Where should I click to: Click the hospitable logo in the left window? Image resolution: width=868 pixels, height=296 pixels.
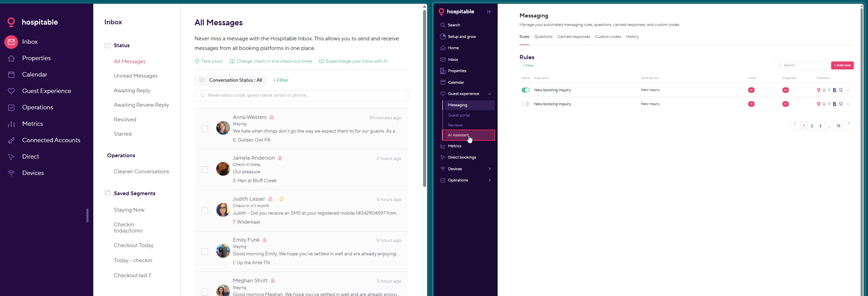coord(33,22)
